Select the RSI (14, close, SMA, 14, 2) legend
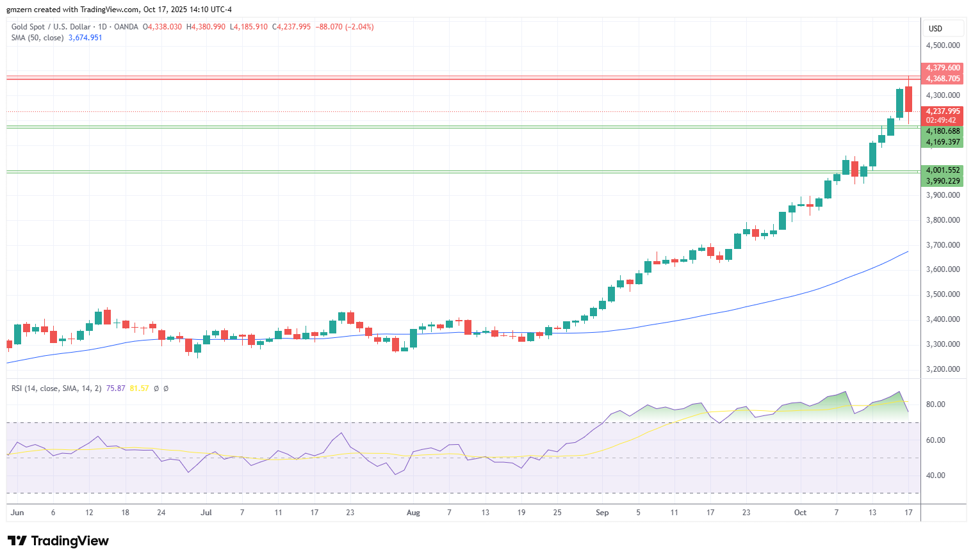 [56, 388]
